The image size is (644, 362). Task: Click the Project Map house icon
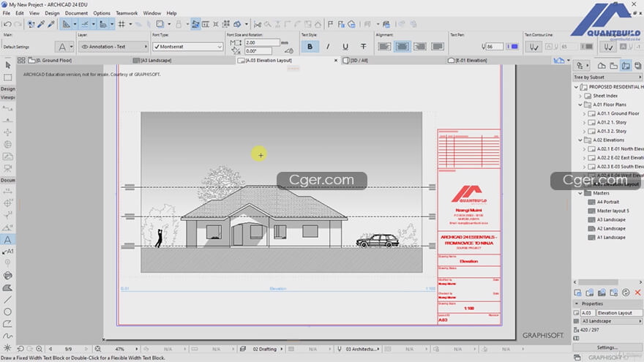click(602, 65)
